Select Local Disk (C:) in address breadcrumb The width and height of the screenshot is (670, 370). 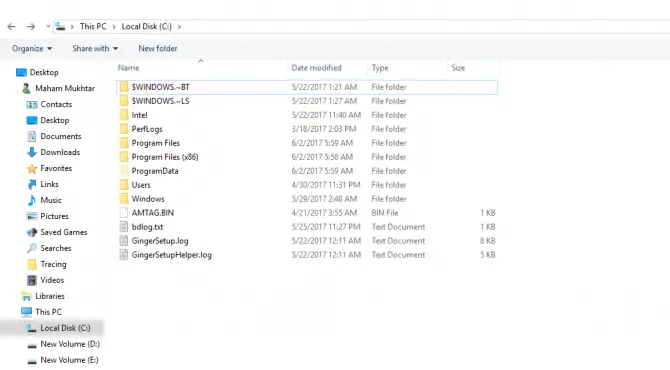147,26
